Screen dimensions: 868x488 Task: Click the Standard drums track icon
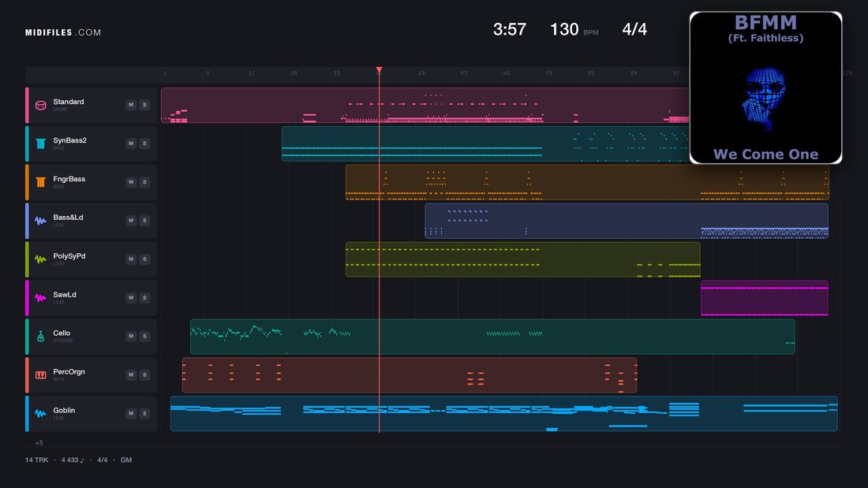tap(40, 105)
